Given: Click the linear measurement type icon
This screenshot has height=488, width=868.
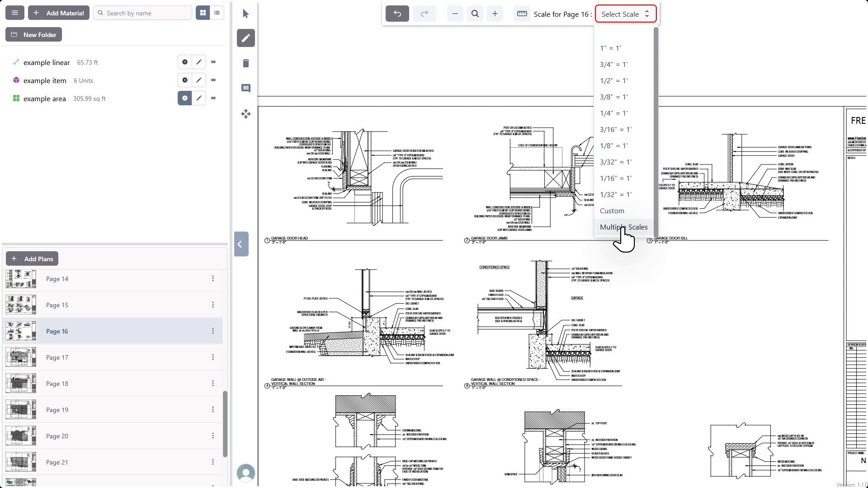Looking at the screenshot, I should point(16,62).
